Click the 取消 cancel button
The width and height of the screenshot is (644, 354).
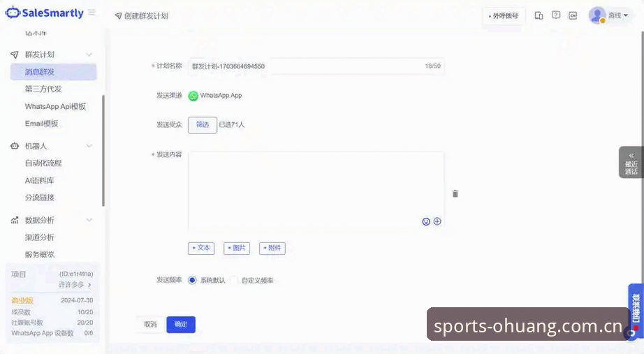coord(150,325)
